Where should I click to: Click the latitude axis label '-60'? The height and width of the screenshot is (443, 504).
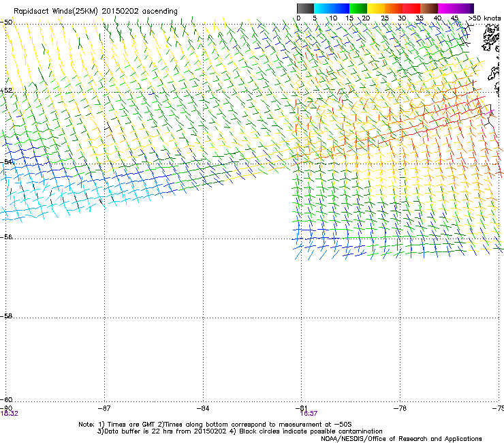click(6, 399)
